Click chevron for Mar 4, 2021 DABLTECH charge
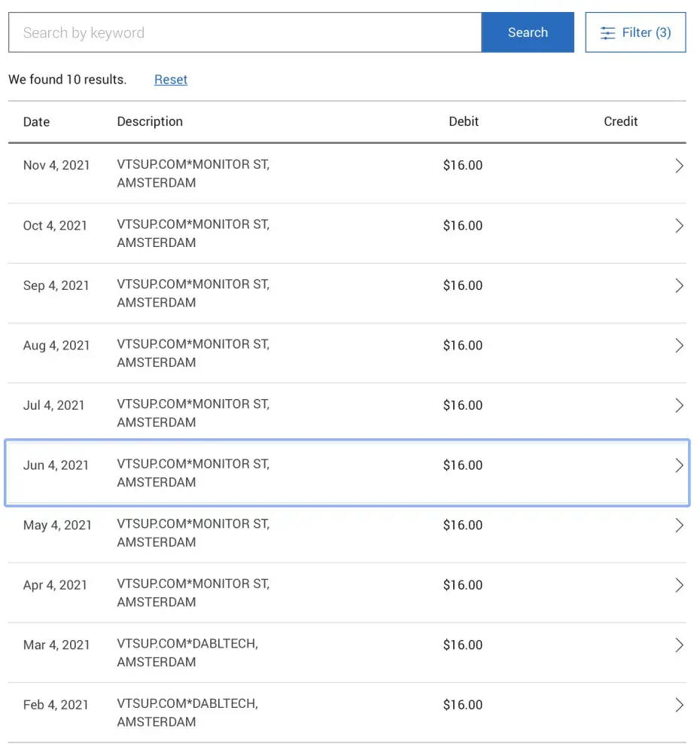700x753 pixels. (x=679, y=645)
